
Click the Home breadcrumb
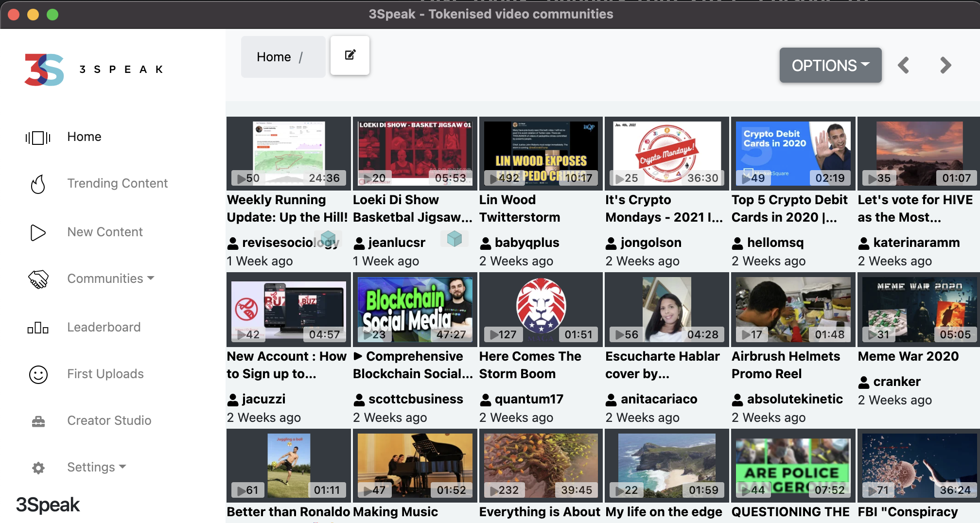(274, 57)
